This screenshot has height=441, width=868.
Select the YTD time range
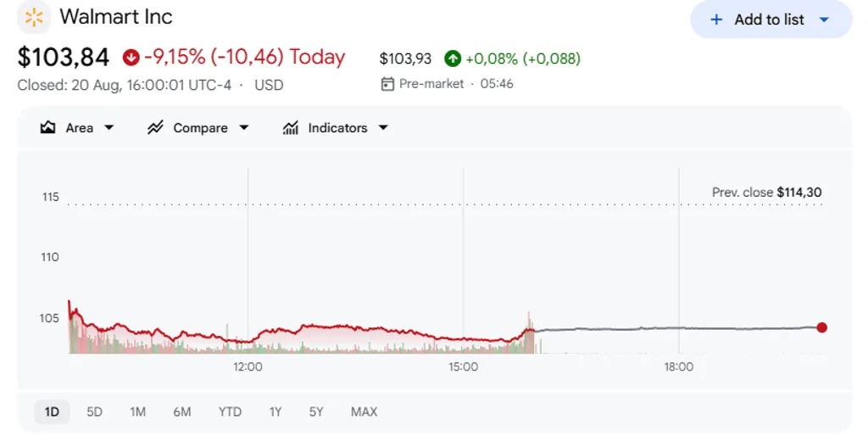230,411
